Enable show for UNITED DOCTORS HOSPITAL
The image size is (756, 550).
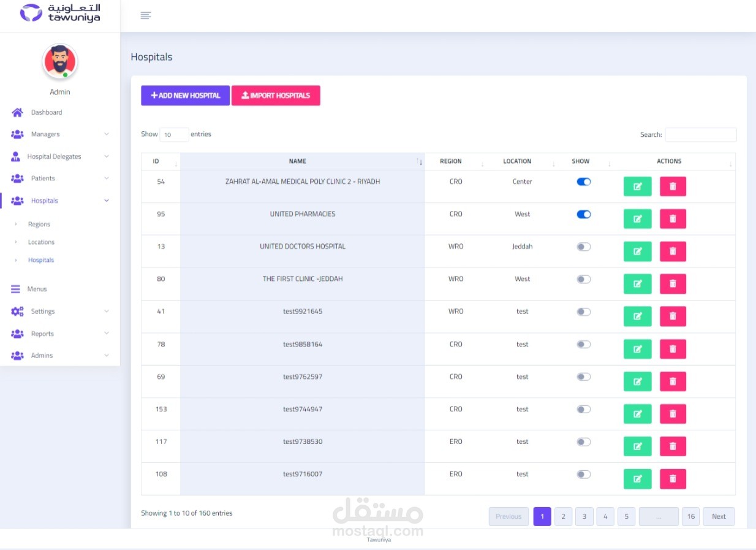point(584,246)
